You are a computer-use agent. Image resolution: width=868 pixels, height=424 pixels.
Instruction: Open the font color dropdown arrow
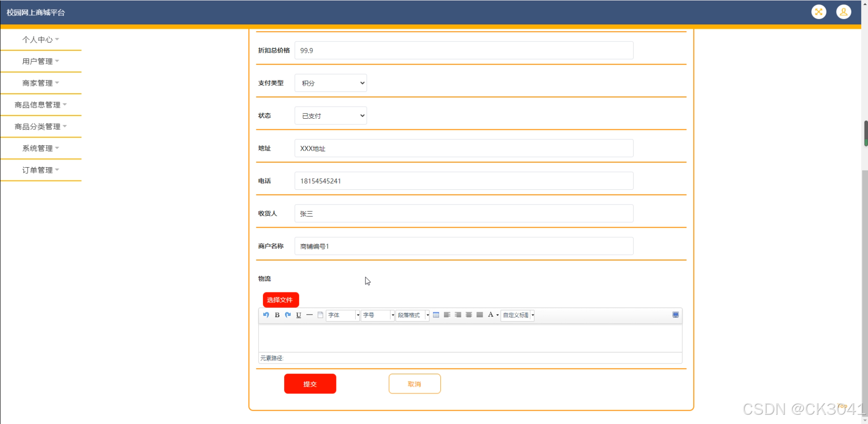coord(497,315)
